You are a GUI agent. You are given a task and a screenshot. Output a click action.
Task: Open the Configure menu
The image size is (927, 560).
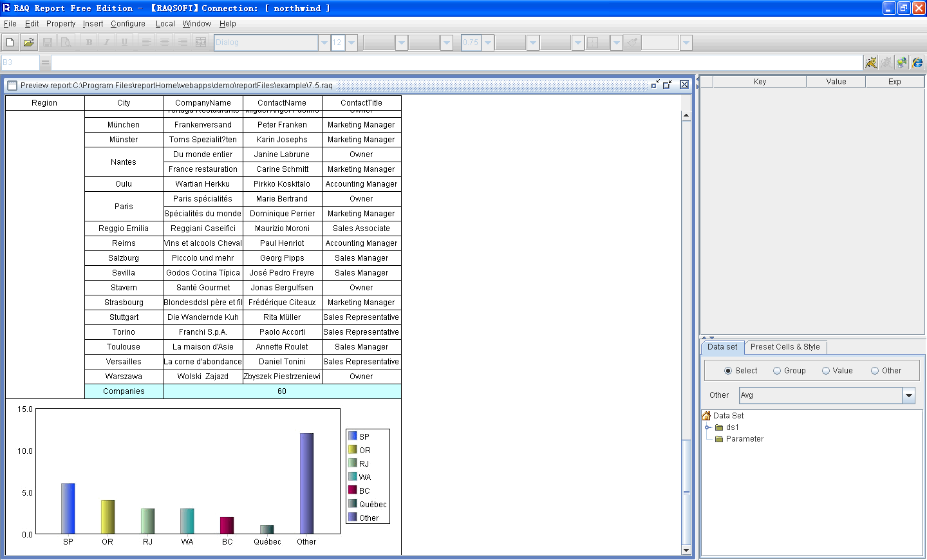click(x=128, y=24)
